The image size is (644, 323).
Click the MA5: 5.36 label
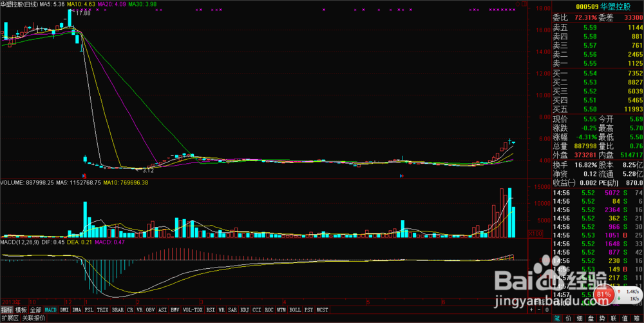point(52,4)
